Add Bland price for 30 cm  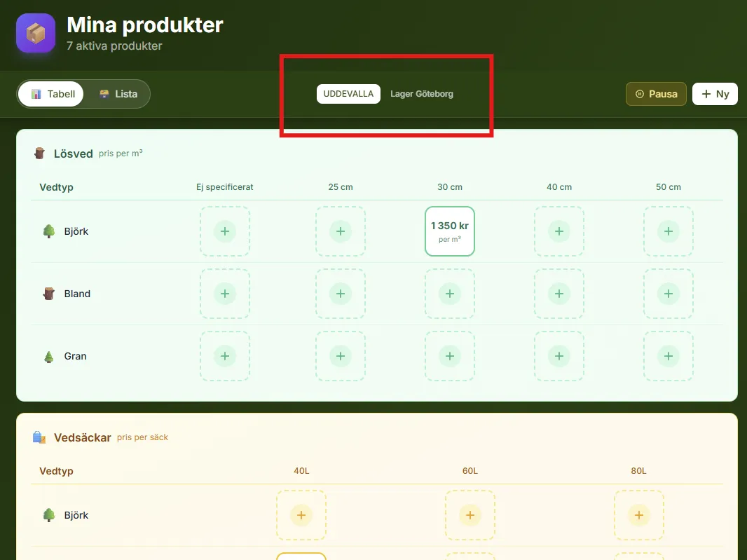(450, 294)
